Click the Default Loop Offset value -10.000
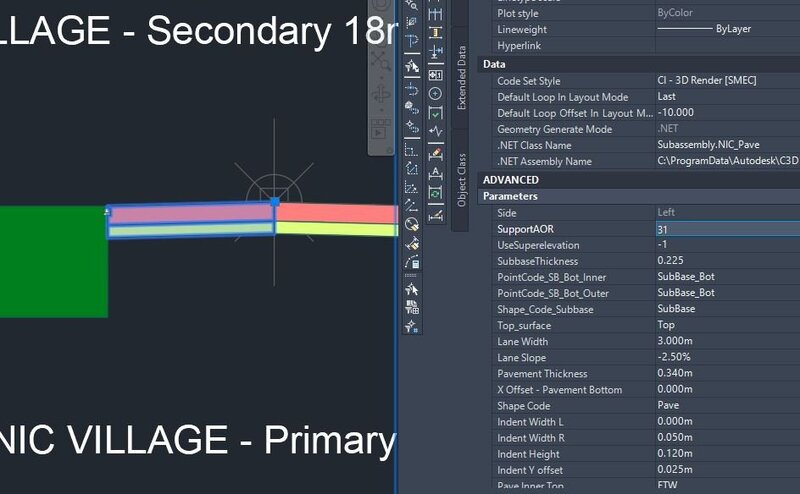This screenshot has width=800, height=494. [728, 113]
